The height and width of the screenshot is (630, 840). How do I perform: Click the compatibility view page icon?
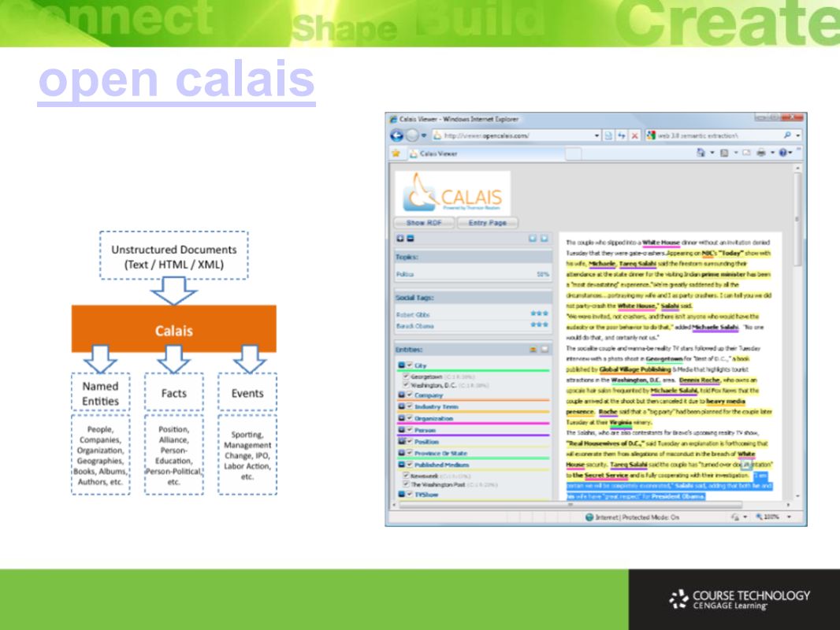(608, 135)
